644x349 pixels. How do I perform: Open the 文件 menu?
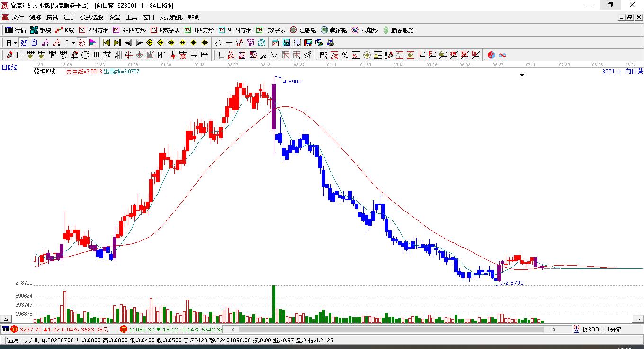click(18, 18)
